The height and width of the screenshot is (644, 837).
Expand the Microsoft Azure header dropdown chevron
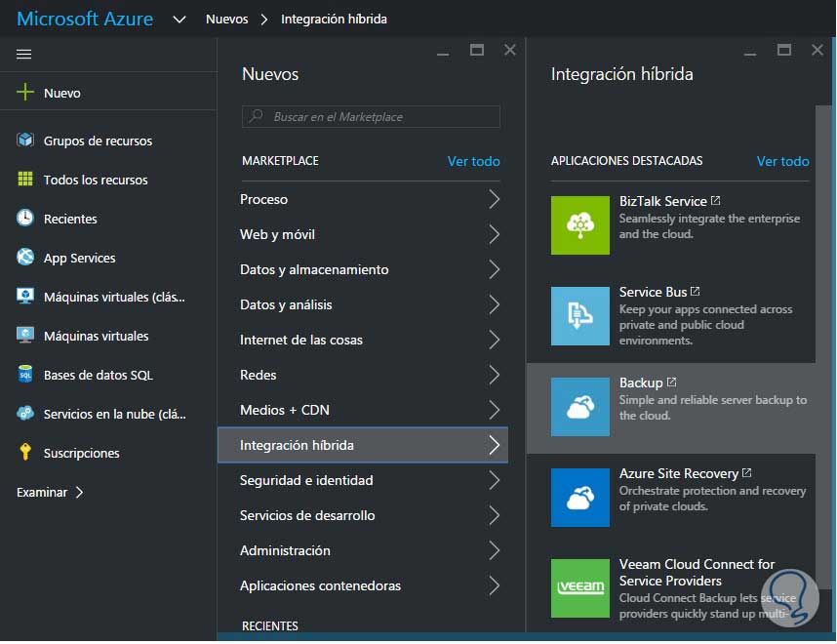coord(179,20)
